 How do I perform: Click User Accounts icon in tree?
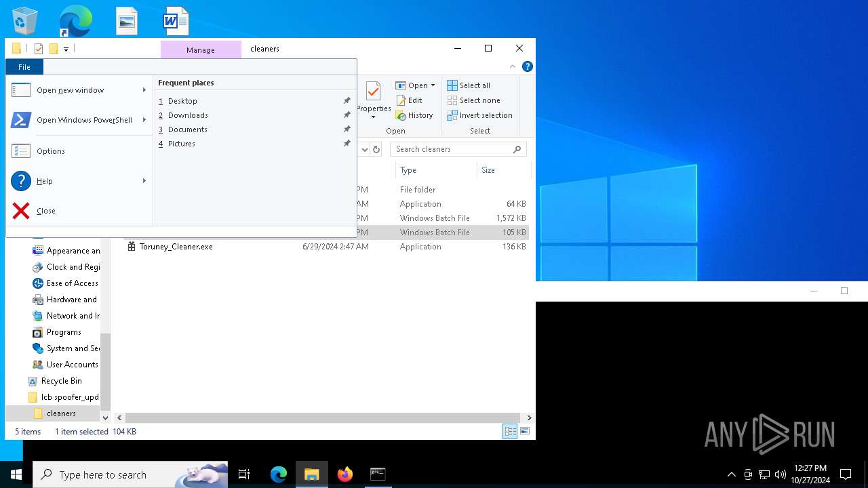(x=38, y=365)
